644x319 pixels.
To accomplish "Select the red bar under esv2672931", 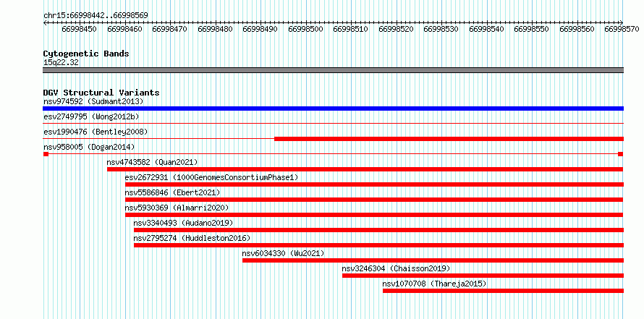I will 374,184.
